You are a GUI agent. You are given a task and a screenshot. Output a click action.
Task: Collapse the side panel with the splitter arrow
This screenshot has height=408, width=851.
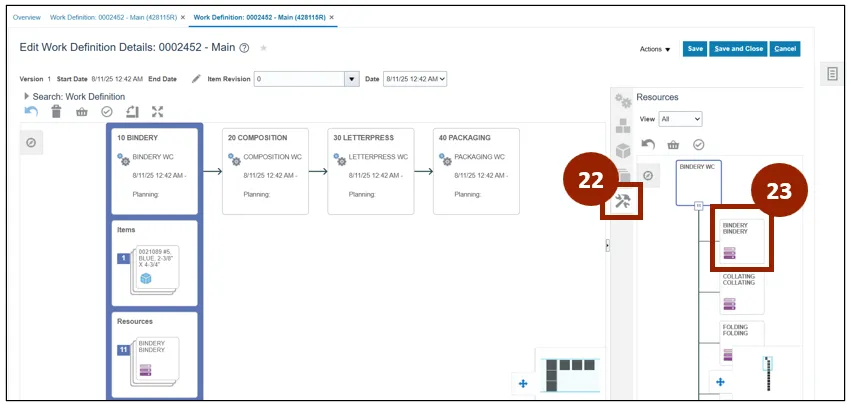click(607, 246)
